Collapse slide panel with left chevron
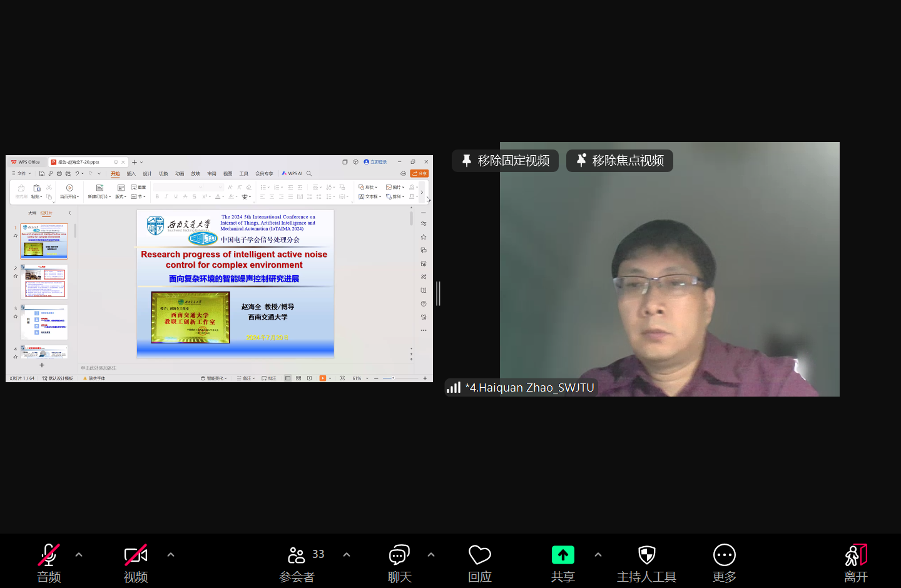901x588 pixels. click(69, 213)
